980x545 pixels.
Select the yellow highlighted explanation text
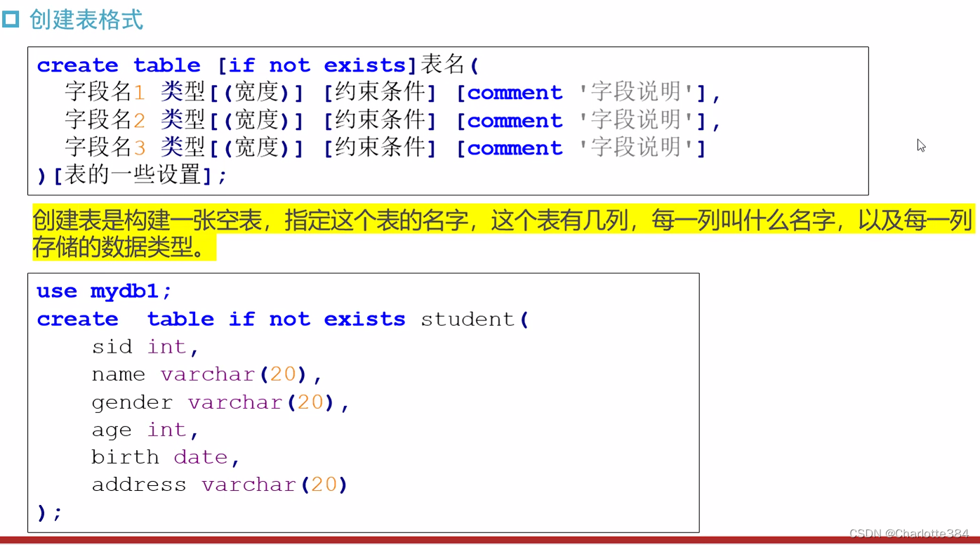(x=491, y=232)
